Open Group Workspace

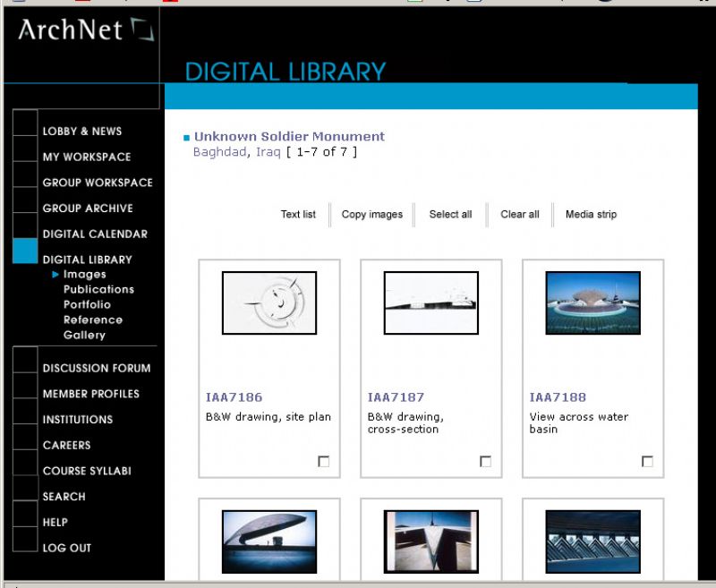[98, 183]
